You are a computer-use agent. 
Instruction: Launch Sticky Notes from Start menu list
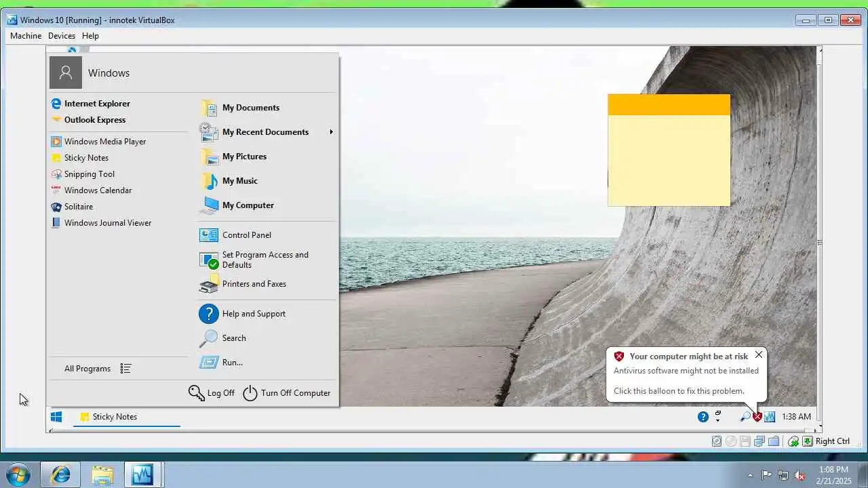pos(79,158)
